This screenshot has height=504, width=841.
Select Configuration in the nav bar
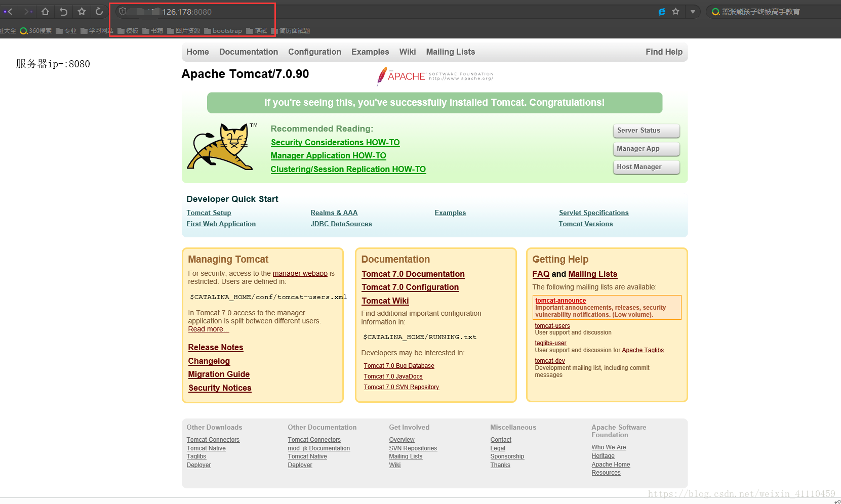[314, 52]
